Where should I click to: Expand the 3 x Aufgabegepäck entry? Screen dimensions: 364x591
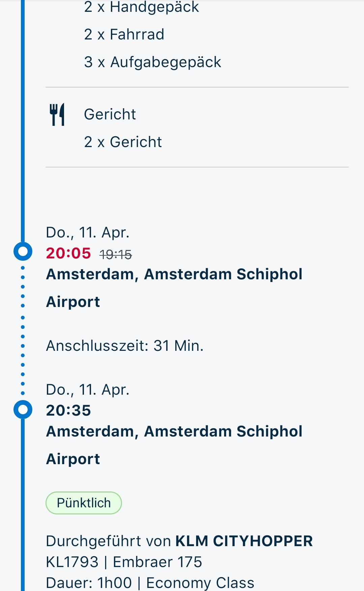152,62
